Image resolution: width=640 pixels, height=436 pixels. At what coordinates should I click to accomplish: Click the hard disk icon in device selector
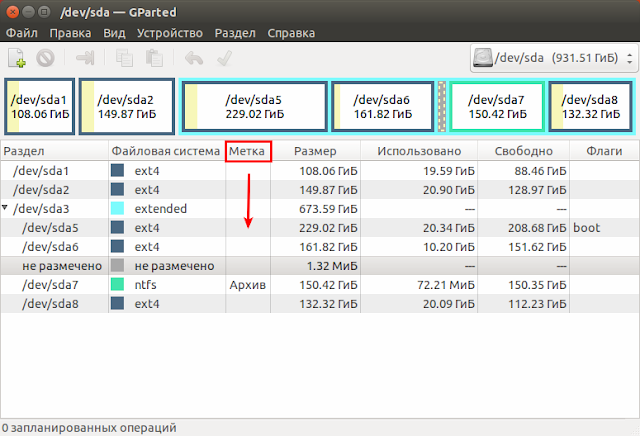482,58
